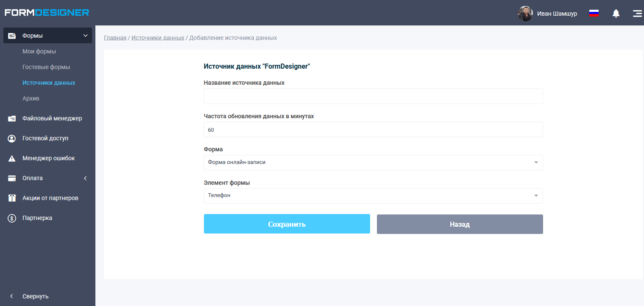The width and height of the screenshot is (644, 306).
Task: Click the Название источника данных input field
Action: click(373, 96)
